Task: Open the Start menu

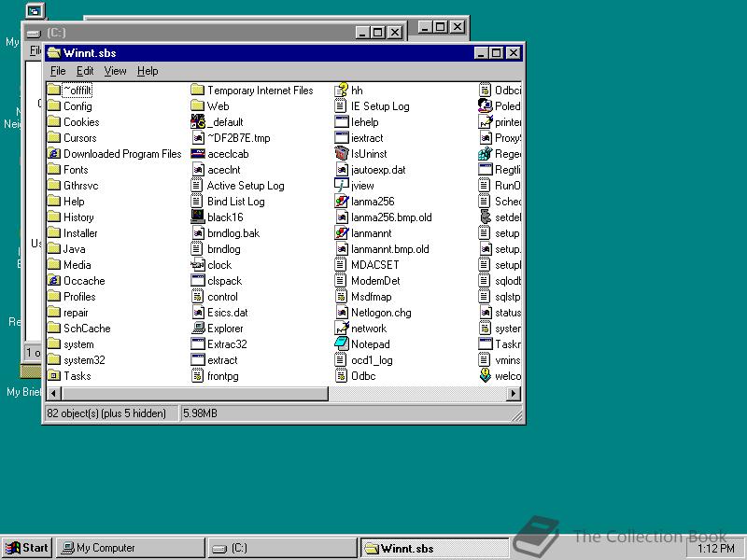Action: coord(28,548)
